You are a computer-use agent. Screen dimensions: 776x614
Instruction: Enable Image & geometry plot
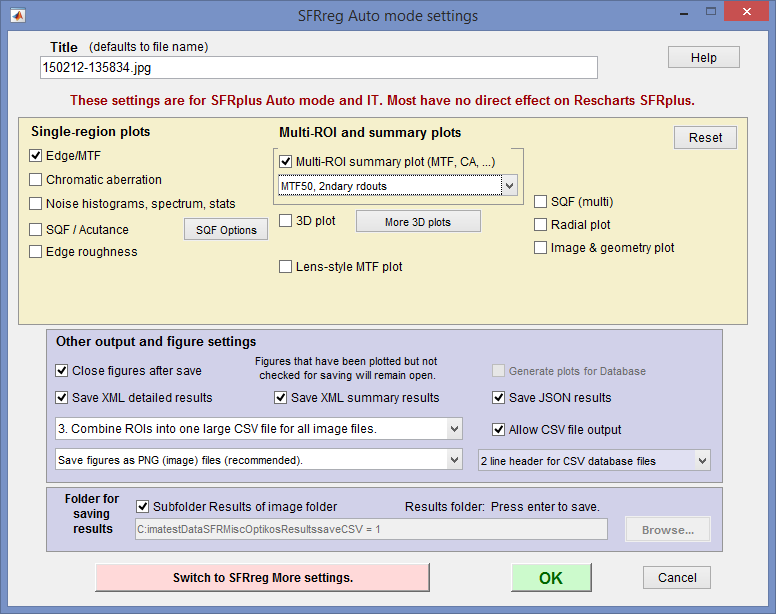coord(540,247)
